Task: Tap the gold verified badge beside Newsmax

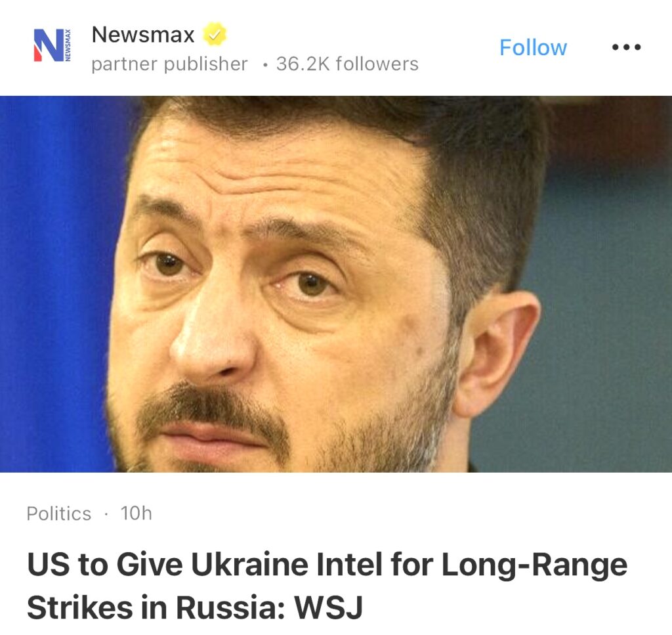Action: coord(215,34)
